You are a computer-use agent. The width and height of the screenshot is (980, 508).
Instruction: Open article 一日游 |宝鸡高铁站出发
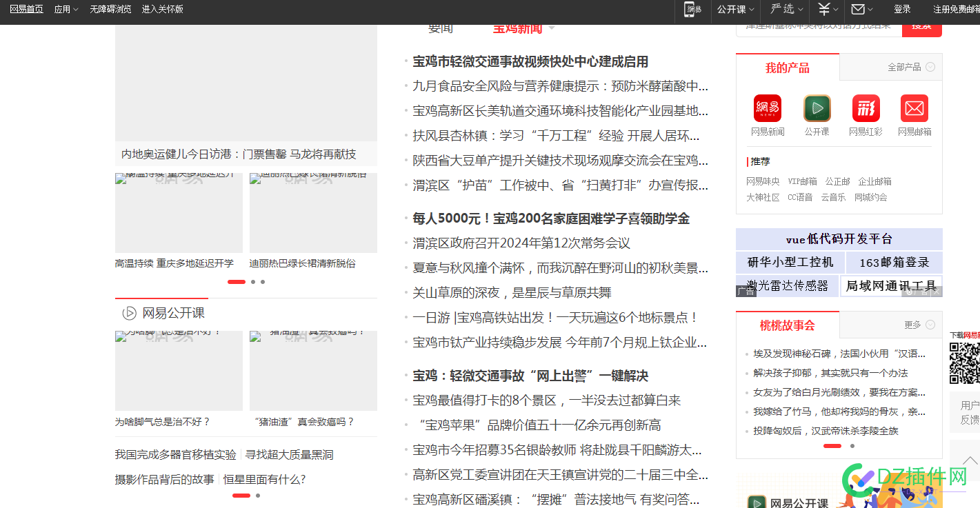tap(556, 318)
